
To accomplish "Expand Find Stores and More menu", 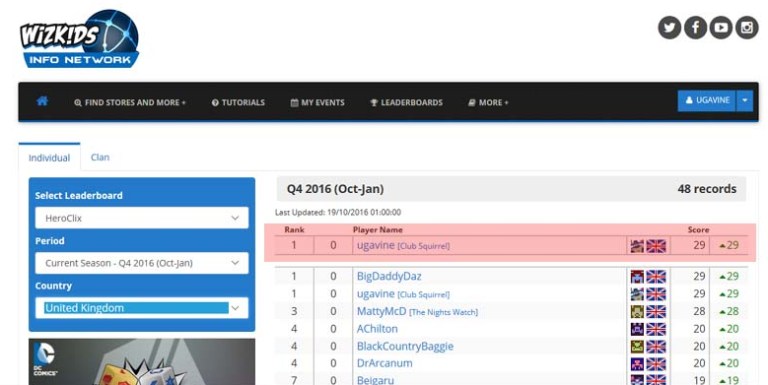I will [x=130, y=102].
